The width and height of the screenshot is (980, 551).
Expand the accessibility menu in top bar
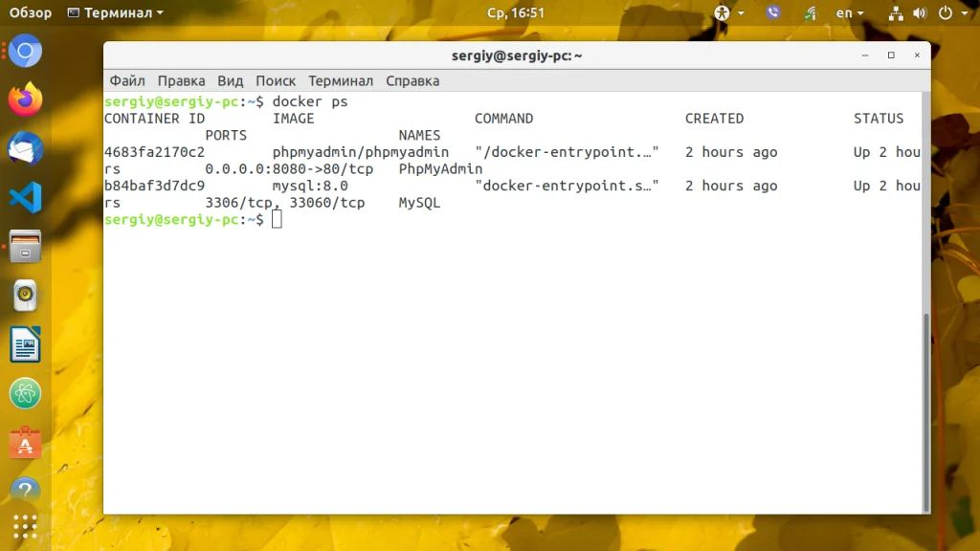click(728, 12)
